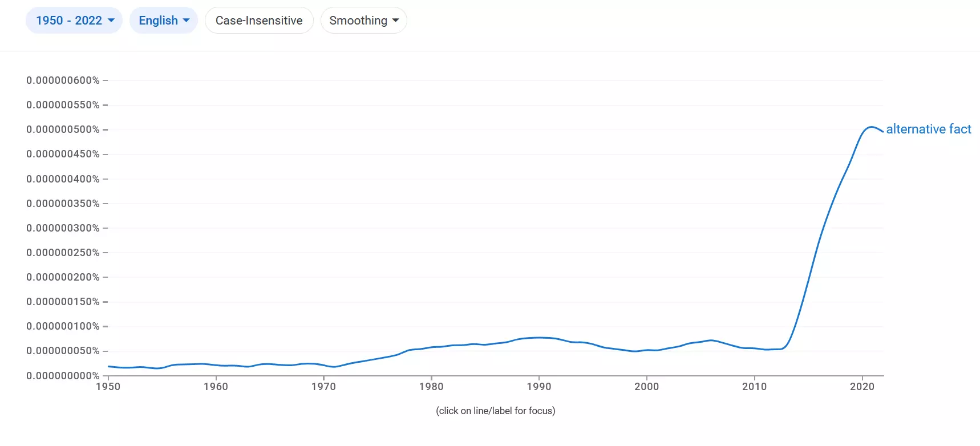Screen dimensions: 980x446
Task: Click the 0.000000250% y-axis label
Action: coord(63,253)
